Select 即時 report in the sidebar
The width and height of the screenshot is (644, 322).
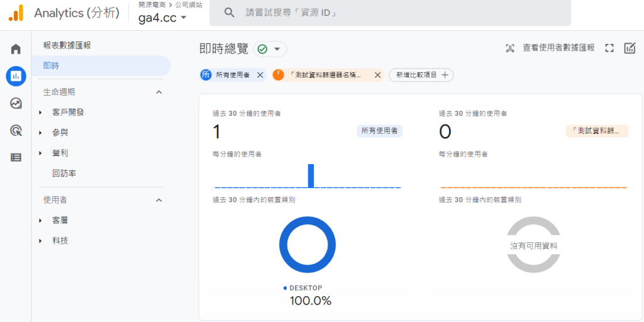coord(101,65)
